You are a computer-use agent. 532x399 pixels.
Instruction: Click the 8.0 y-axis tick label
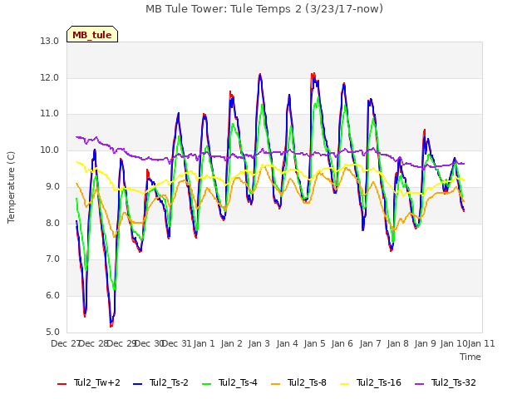52,223
